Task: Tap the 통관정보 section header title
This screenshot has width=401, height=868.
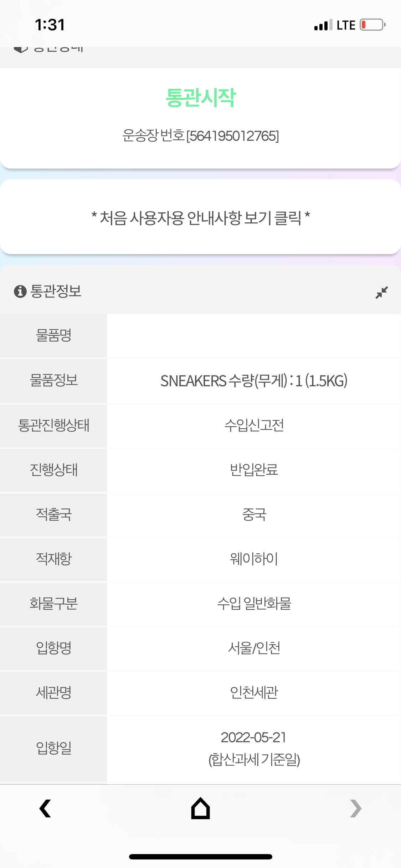Action: (56, 291)
